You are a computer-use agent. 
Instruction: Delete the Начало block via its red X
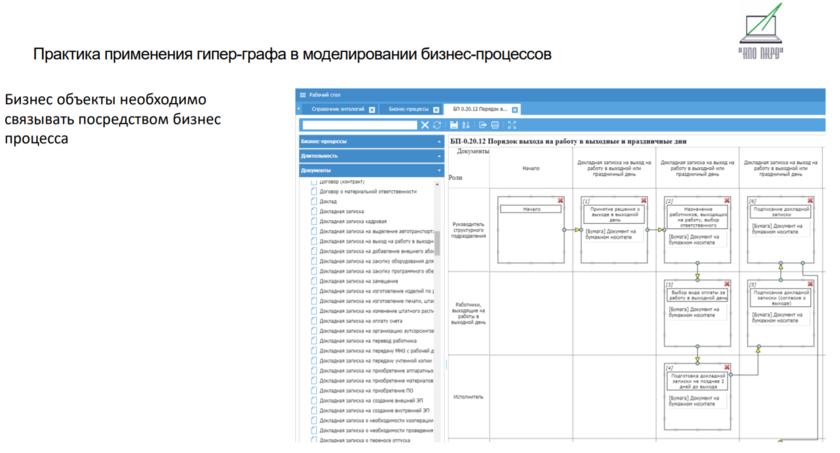coord(561,200)
